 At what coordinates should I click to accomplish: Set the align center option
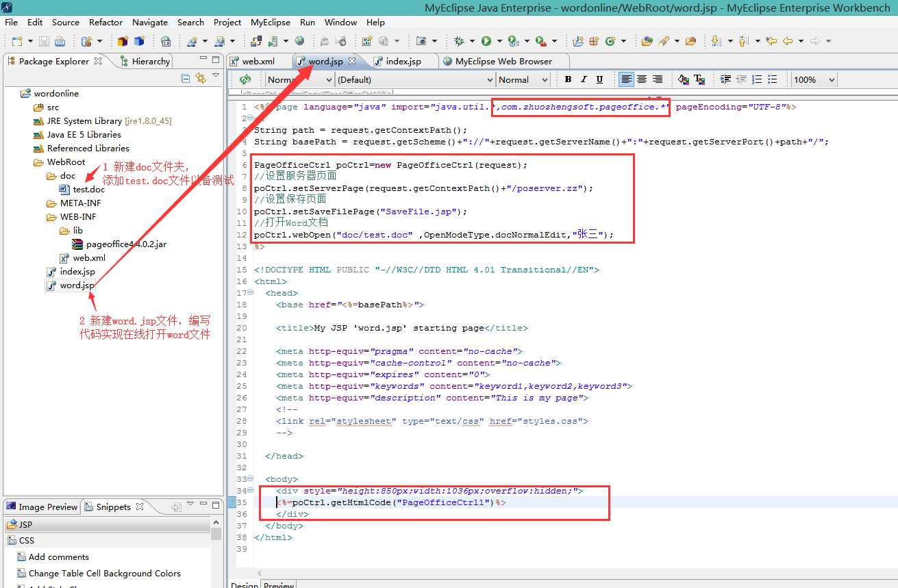pyautogui.click(x=642, y=79)
